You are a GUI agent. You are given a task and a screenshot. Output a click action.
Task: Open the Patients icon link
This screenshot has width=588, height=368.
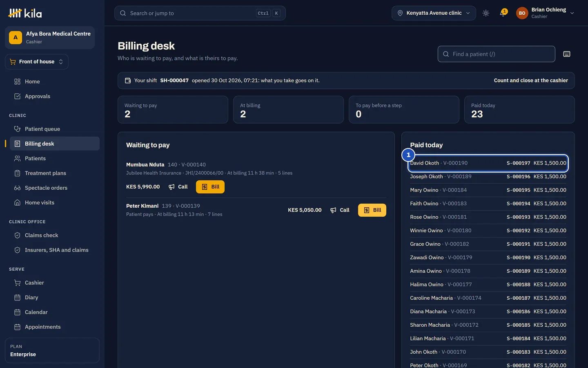(x=17, y=158)
